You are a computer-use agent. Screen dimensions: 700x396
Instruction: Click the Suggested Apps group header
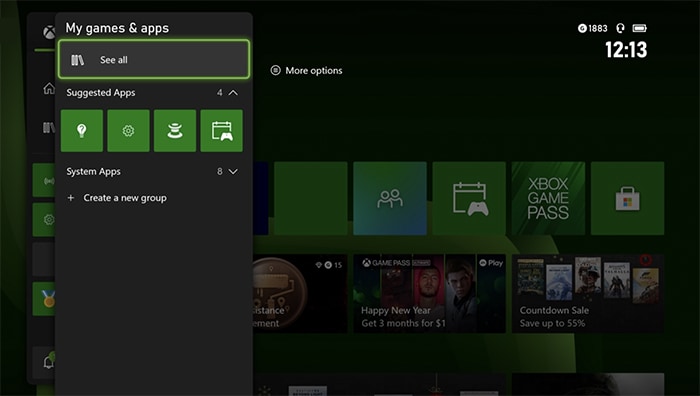coord(152,92)
